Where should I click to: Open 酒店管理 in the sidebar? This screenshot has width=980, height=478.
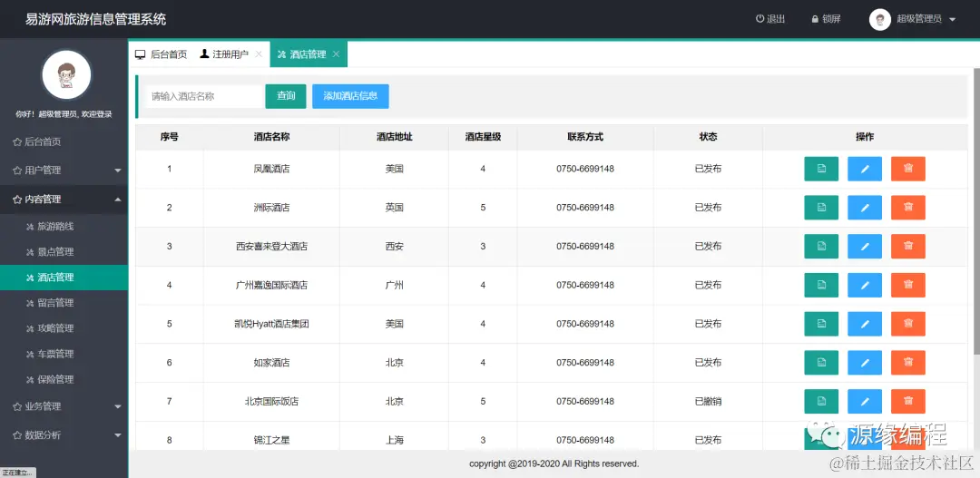(x=64, y=278)
